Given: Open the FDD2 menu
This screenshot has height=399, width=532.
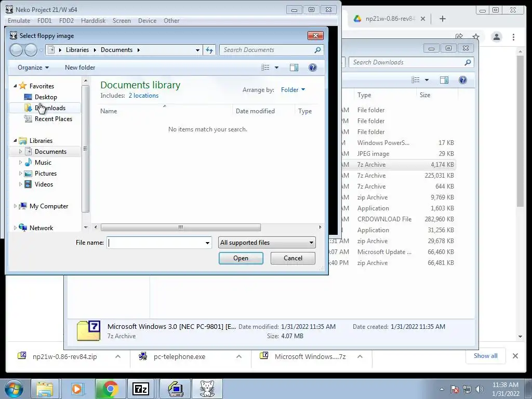Looking at the screenshot, I should pyautogui.click(x=66, y=21).
